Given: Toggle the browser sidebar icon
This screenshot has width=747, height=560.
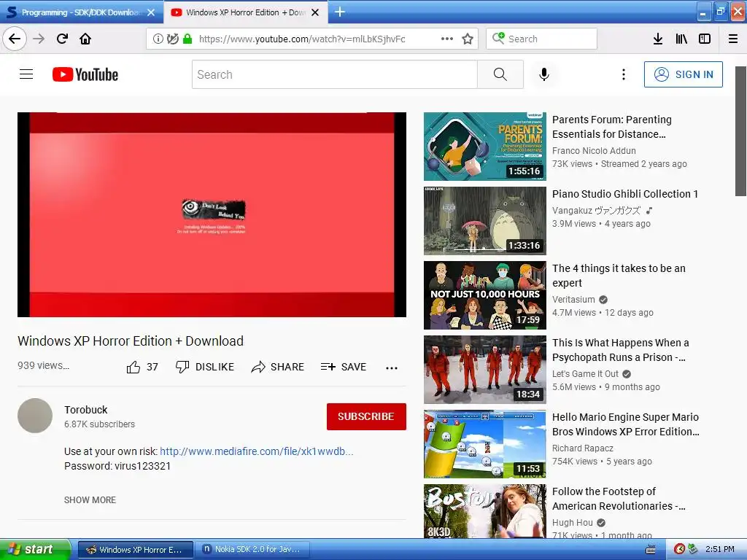Looking at the screenshot, I should coord(705,39).
